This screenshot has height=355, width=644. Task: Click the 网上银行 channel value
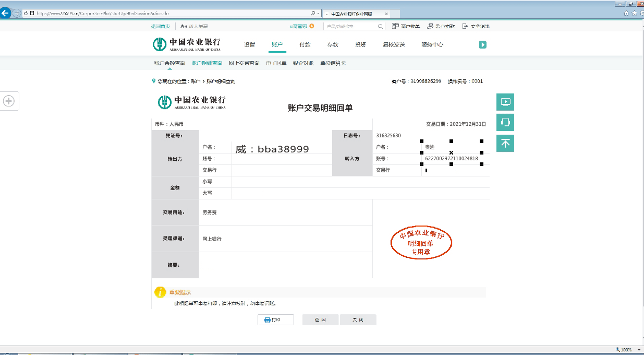(x=212, y=239)
